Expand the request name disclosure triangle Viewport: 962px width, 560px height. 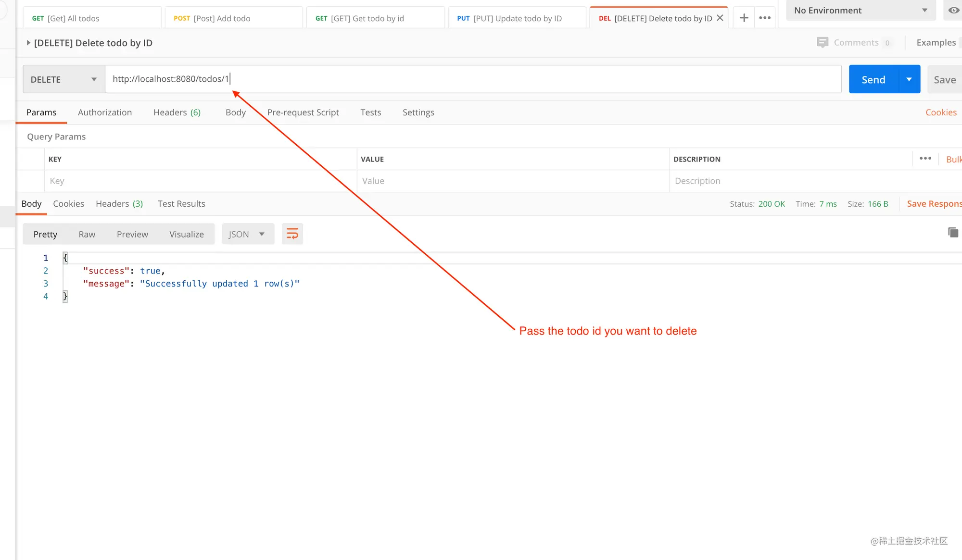click(x=28, y=43)
